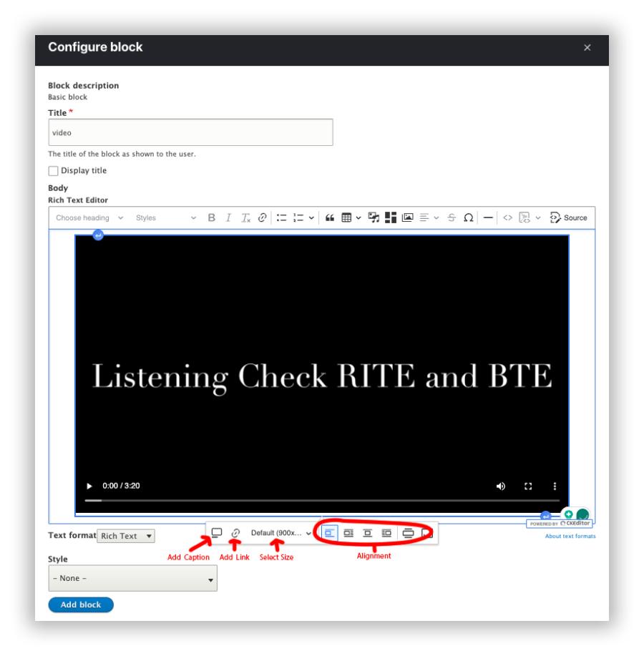644x656 pixels.
Task: Click the paragraph insert handle above the video
Action: (x=98, y=235)
